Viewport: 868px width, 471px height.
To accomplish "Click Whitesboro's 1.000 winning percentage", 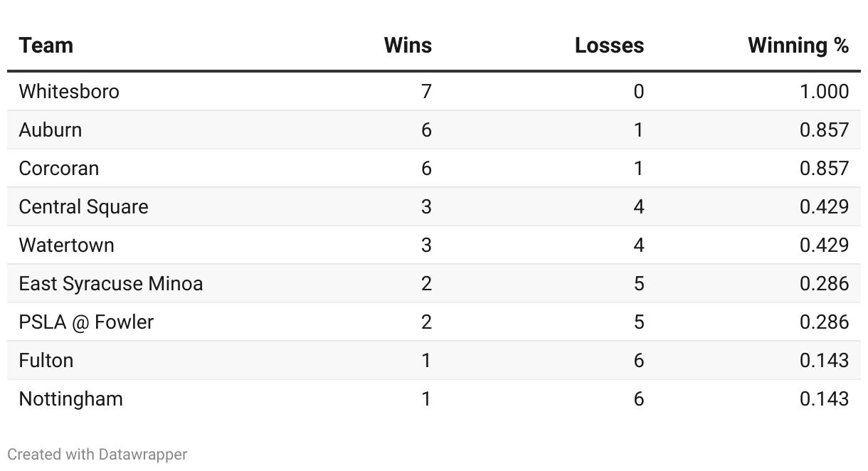I will pyautogui.click(x=824, y=92).
